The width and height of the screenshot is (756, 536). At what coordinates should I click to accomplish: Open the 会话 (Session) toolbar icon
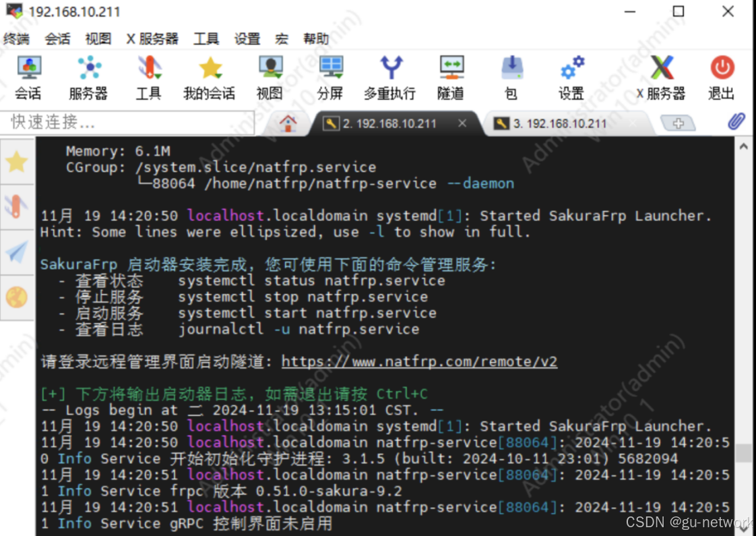(28, 78)
